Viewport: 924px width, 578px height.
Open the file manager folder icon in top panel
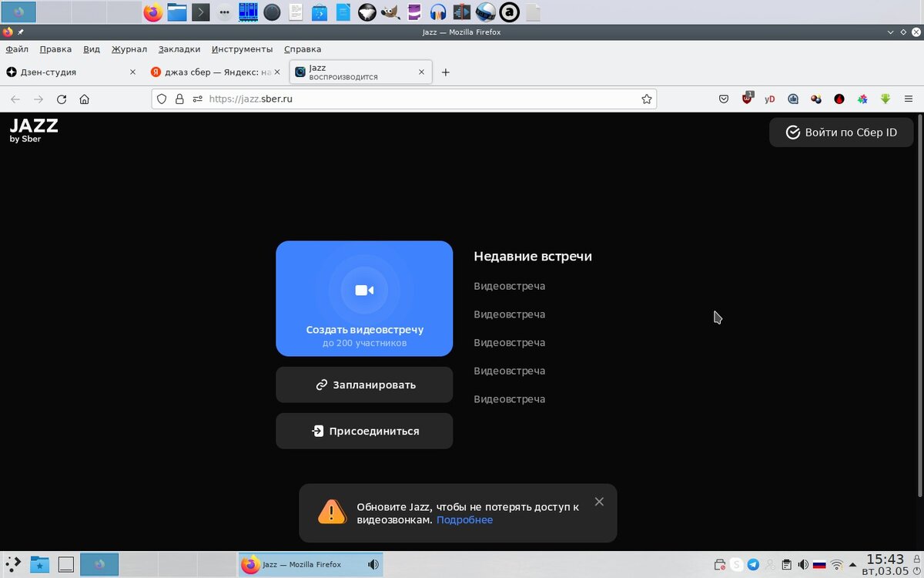coord(177,12)
